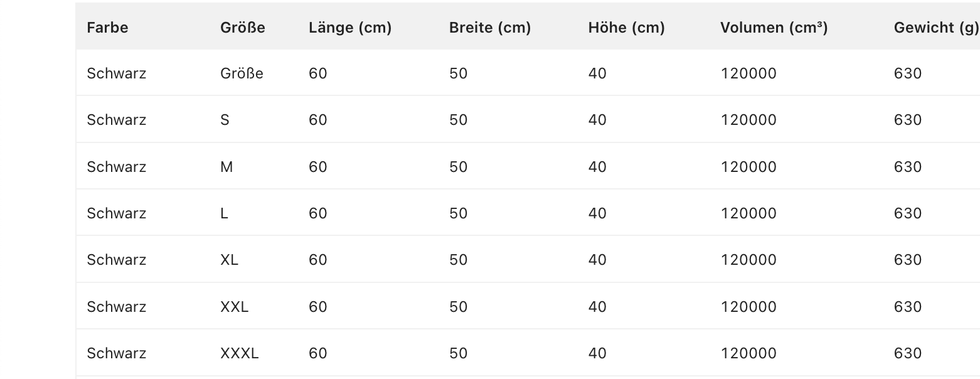Image resolution: width=980 pixels, height=379 pixels.
Task: Select the size S cell
Action: tap(225, 120)
